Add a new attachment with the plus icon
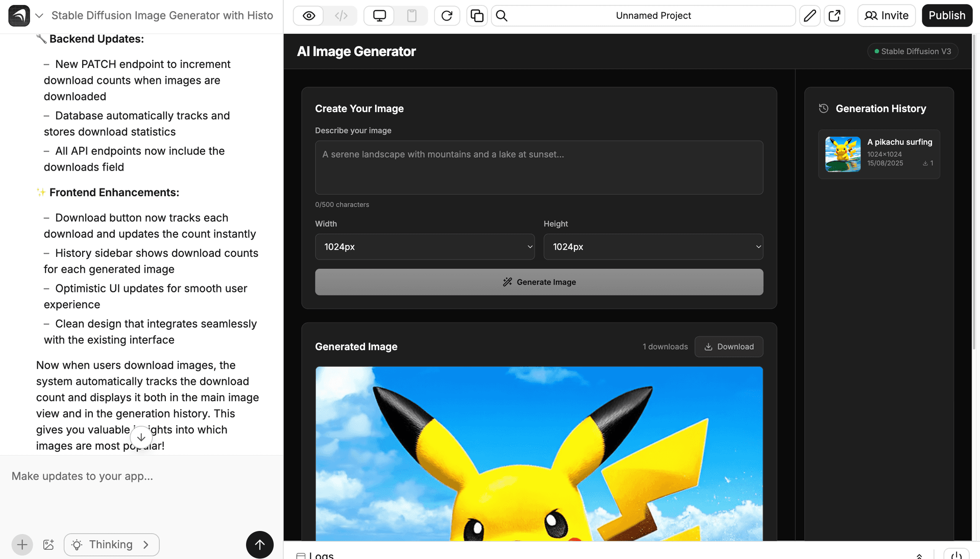Image resolution: width=980 pixels, height=559 pixels. click(x=22, y=545)
